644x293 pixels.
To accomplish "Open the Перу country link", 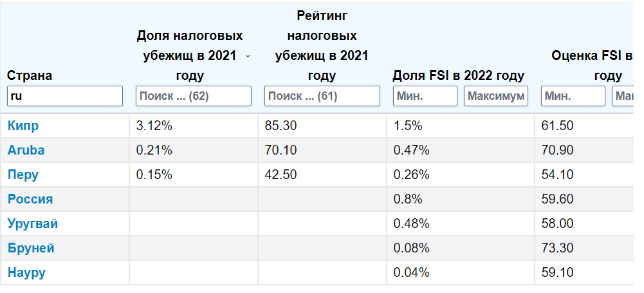I will pyautogui.click(x=23, y=175).
